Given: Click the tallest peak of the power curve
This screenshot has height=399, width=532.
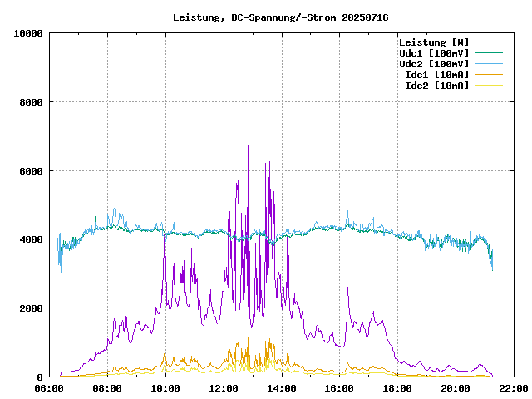Looking at the screenshot, I should click(248, 146).
